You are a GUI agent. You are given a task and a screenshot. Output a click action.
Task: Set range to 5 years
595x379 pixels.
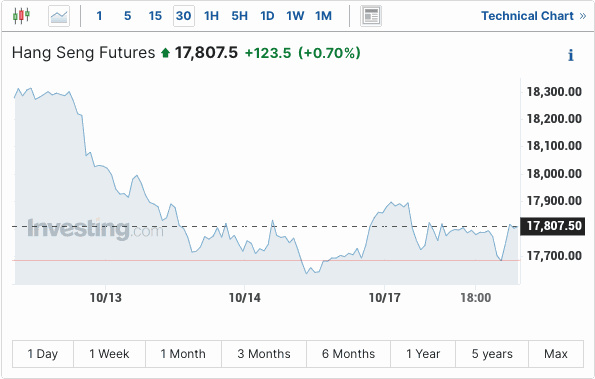tap(492, 354)
